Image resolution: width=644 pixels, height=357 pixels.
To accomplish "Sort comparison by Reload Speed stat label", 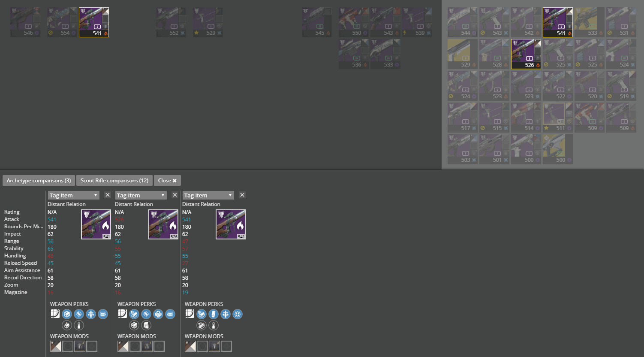I will click(21, 263).
